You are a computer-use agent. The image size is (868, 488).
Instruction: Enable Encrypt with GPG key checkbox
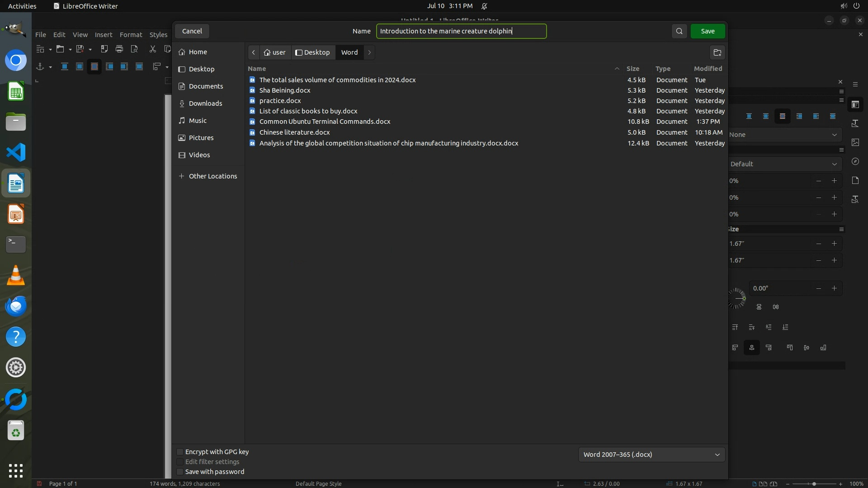point(180,452)
